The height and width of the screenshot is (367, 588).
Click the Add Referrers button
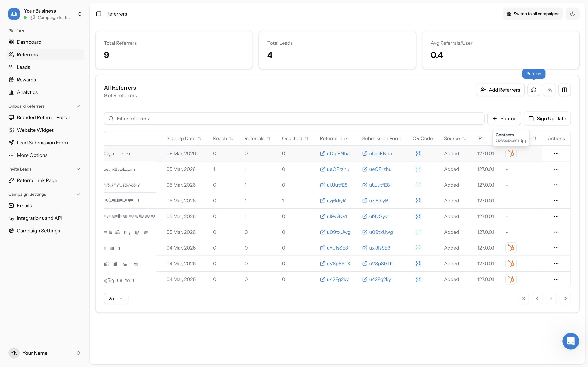[x=500, y=90]
